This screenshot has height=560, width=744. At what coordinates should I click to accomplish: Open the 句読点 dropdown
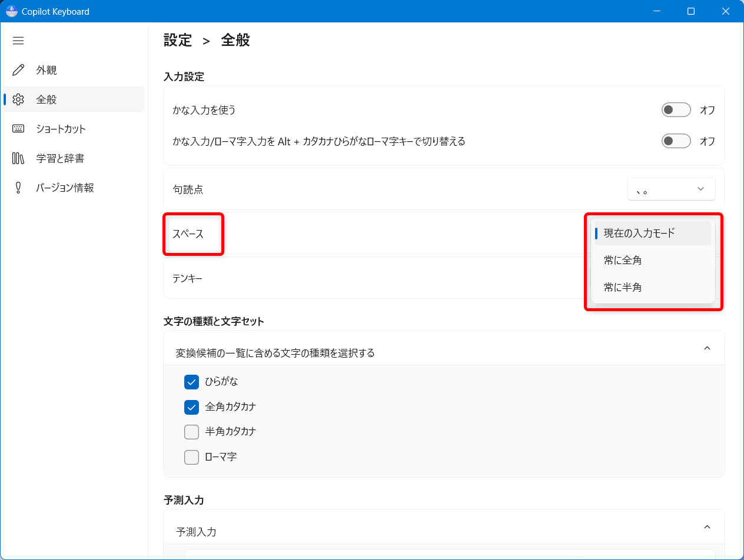tap(672, 189)
